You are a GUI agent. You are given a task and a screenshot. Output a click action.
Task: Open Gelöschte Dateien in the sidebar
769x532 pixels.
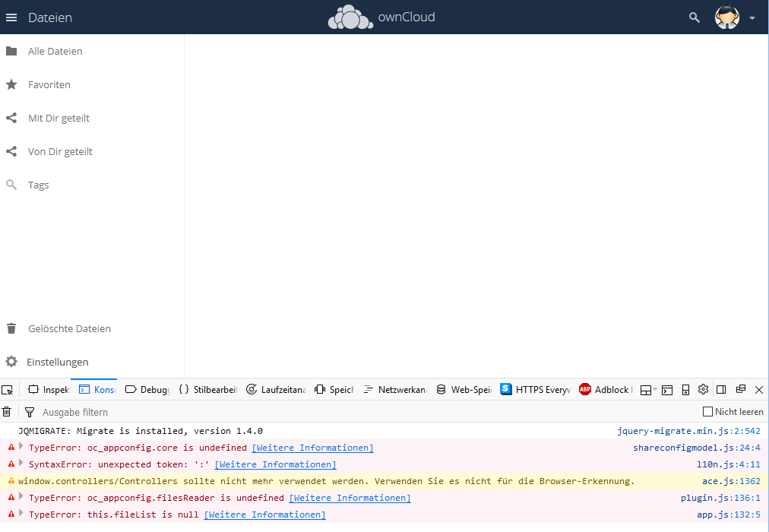pyautogui.click(x=69, y=328)
